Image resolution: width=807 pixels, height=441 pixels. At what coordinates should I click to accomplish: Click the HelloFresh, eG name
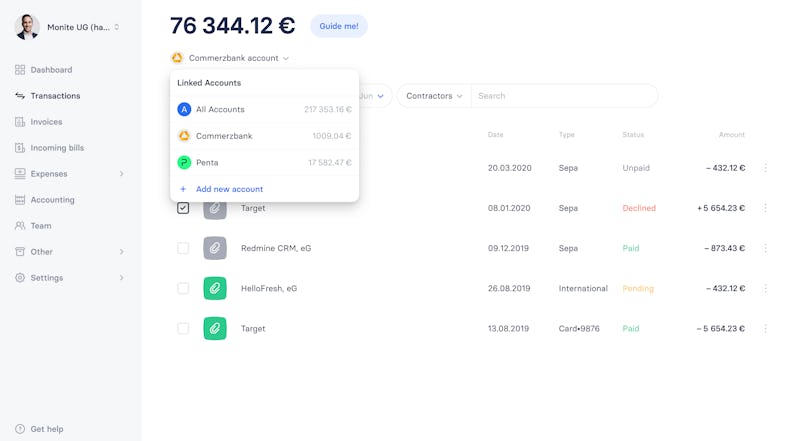269,288
